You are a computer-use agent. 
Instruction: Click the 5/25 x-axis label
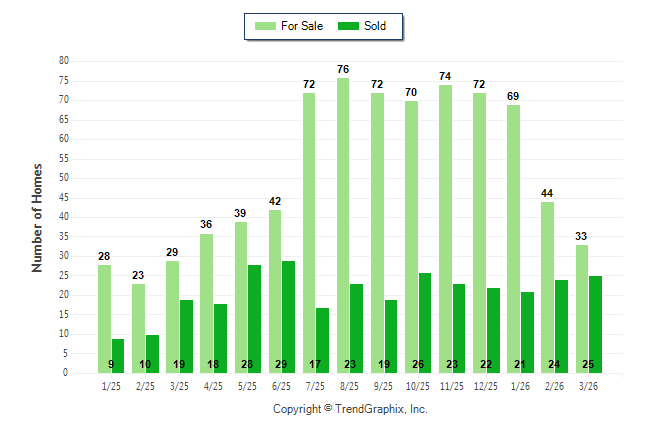[247, 385]
